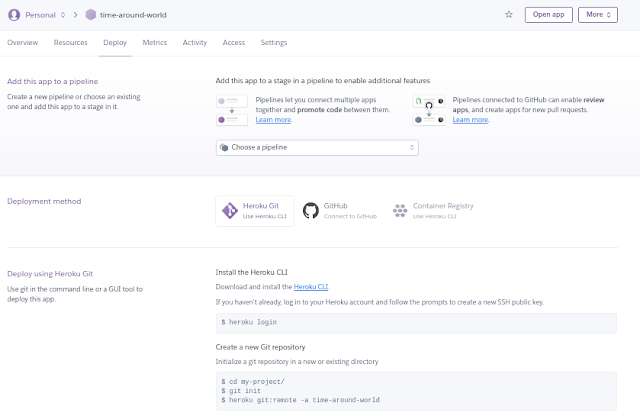The image size is (640, 416).
Task: Open Learn more link about promoting code
Action: 273,120
